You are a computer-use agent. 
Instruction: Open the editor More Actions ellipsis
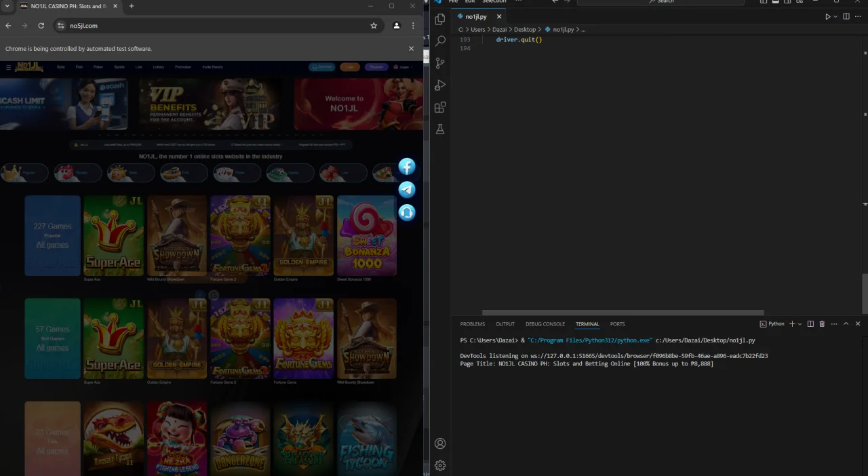858,16
